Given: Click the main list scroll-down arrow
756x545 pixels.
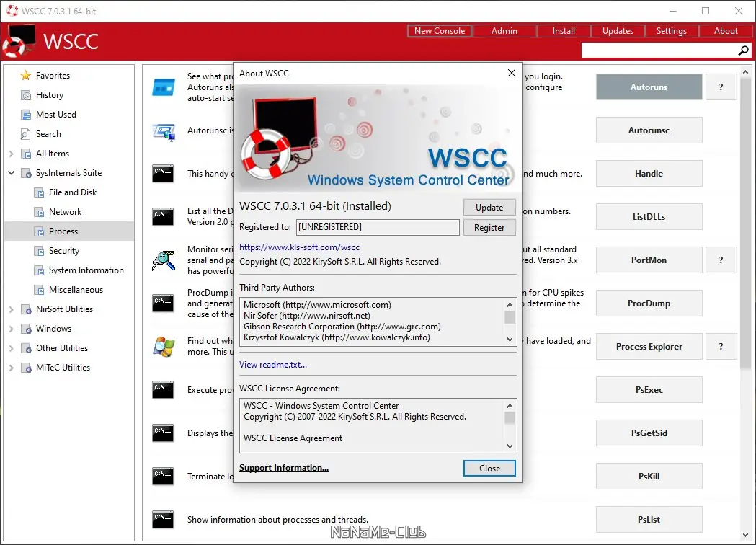Looking at the screenshot, I should 745,535.
